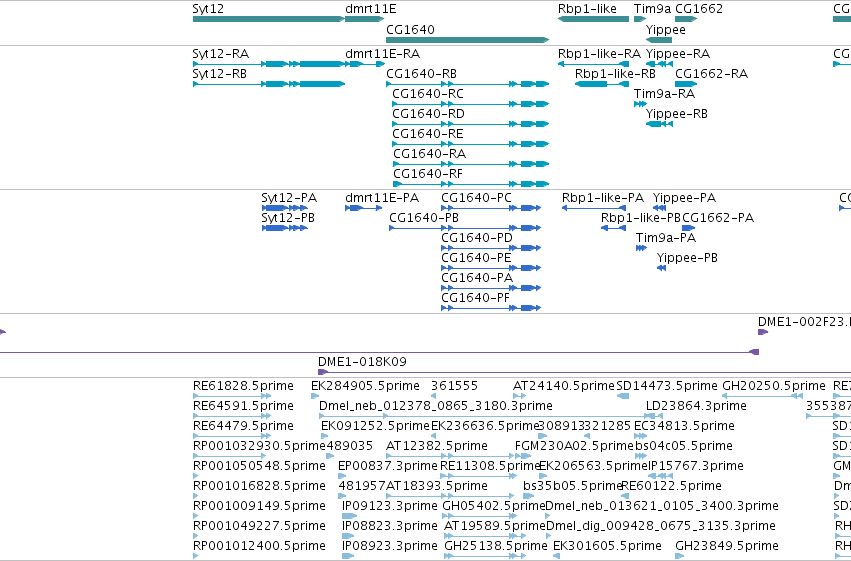Click the CG1640-PA protein label
Screen dimensions: 851x561
pos(477,278)
